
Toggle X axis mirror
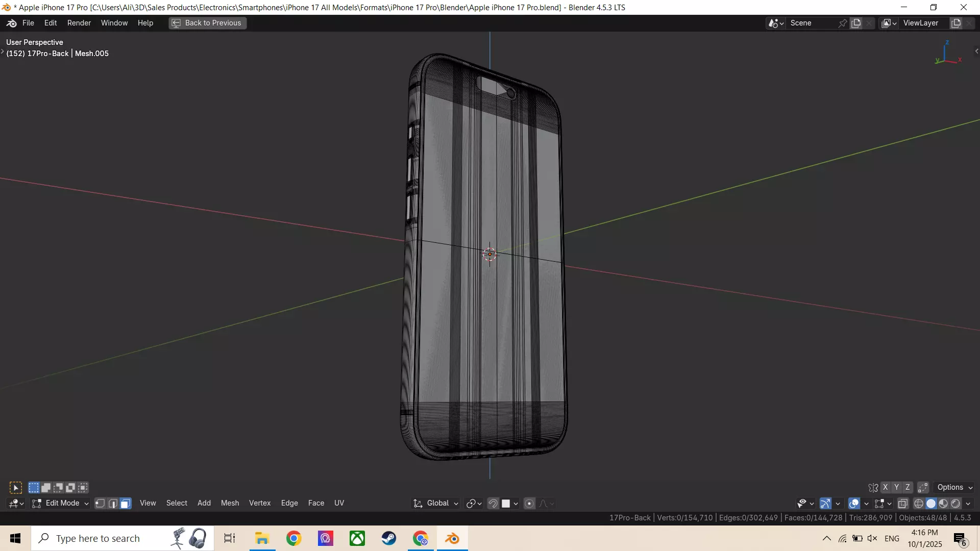point(886,488)
